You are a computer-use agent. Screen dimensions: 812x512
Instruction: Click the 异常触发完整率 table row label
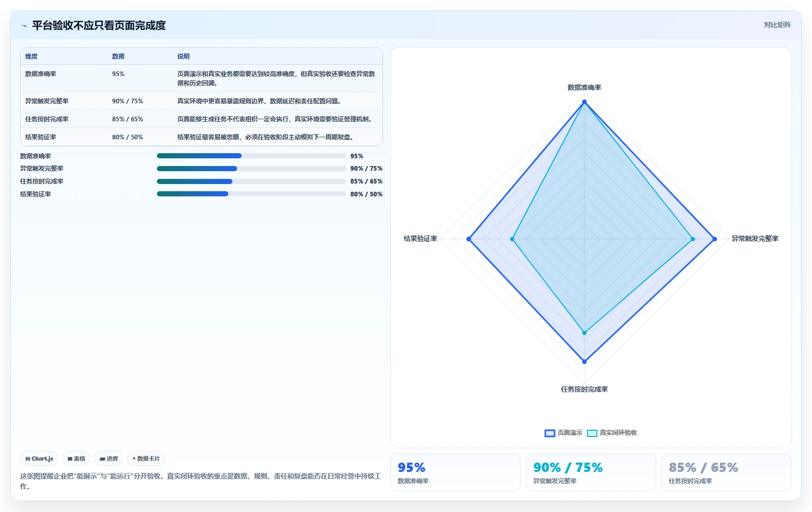[47, 101]
